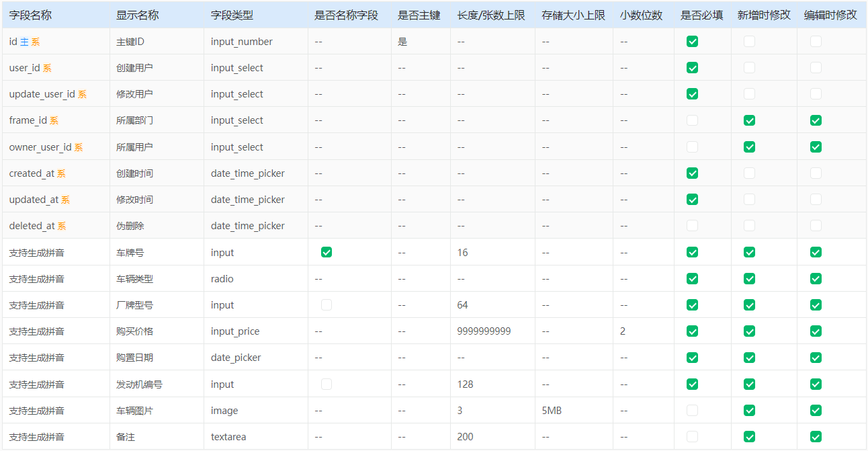868x451 pixels.
Task: Check 是否必填 for the 车辆图片 row
Action: (692, 411)
